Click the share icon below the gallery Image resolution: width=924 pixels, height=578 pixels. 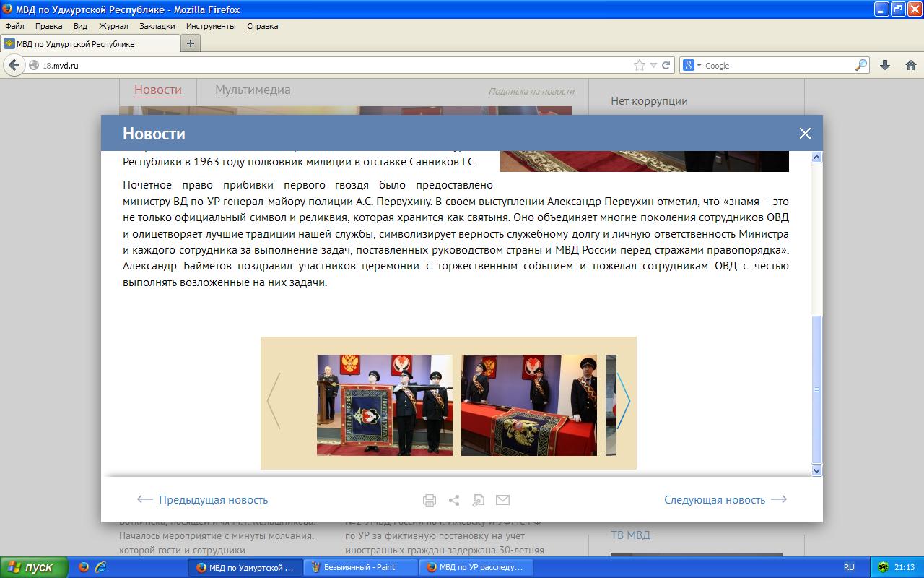tap(454, 500)
